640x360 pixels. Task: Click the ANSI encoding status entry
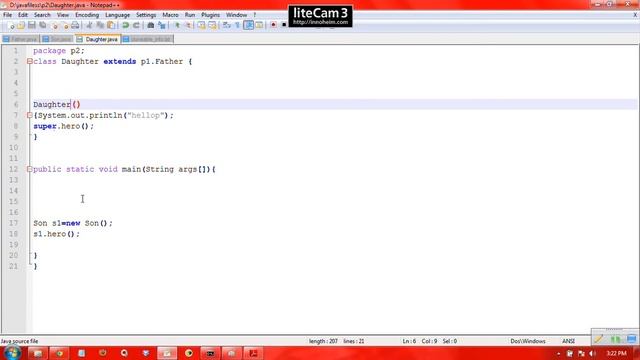(x=568, y=341)
